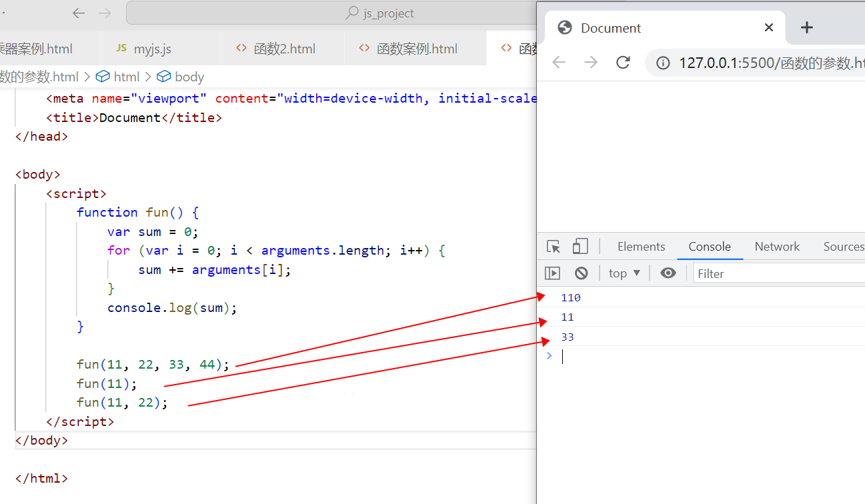
Task: Open a new Chrome tab
Action: click(x=807, y=27)
